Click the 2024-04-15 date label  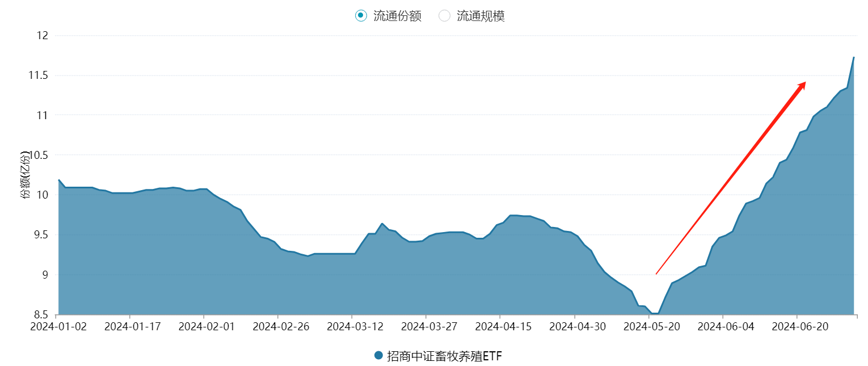click(x=500, y=326)
